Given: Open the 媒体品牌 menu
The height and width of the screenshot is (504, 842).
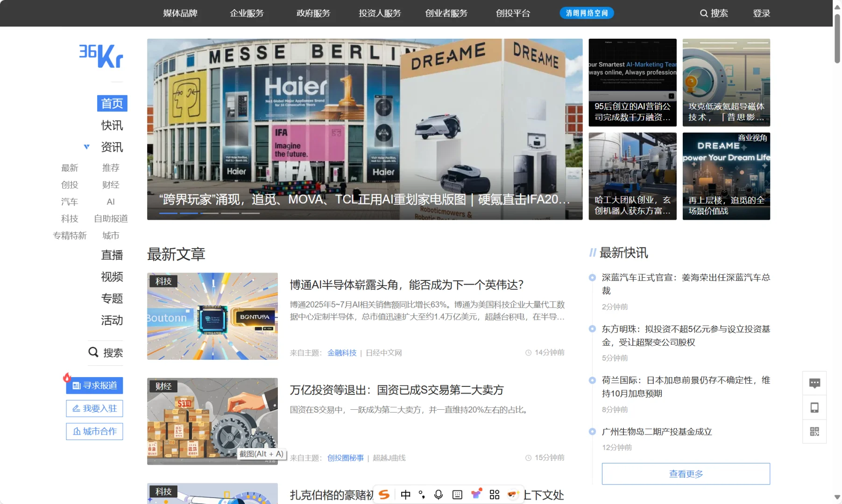Looking at the screenshot, I should point(180,13).
